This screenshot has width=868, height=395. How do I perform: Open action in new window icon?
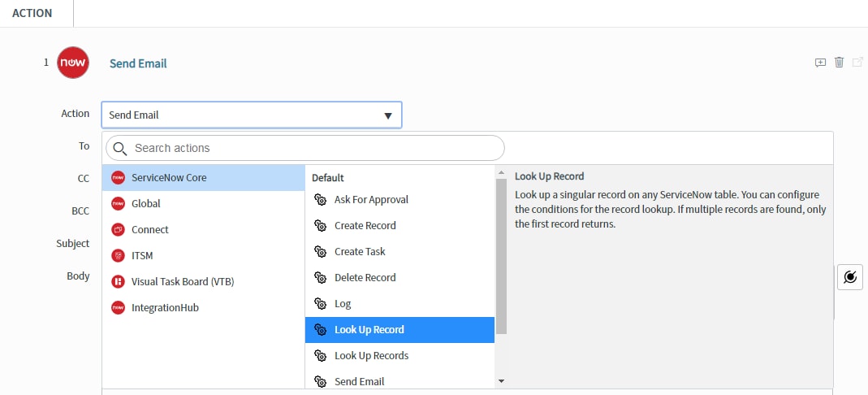point(857,62)
